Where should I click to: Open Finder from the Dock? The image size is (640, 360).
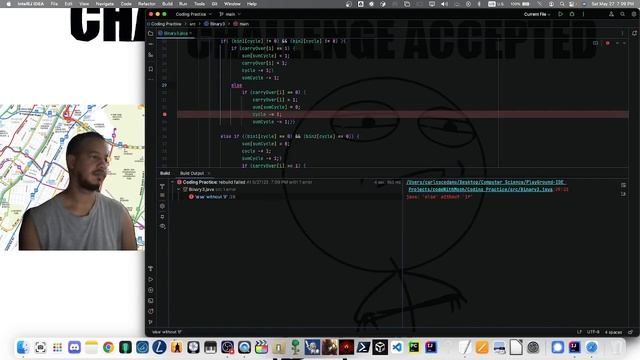coord(23,347)
